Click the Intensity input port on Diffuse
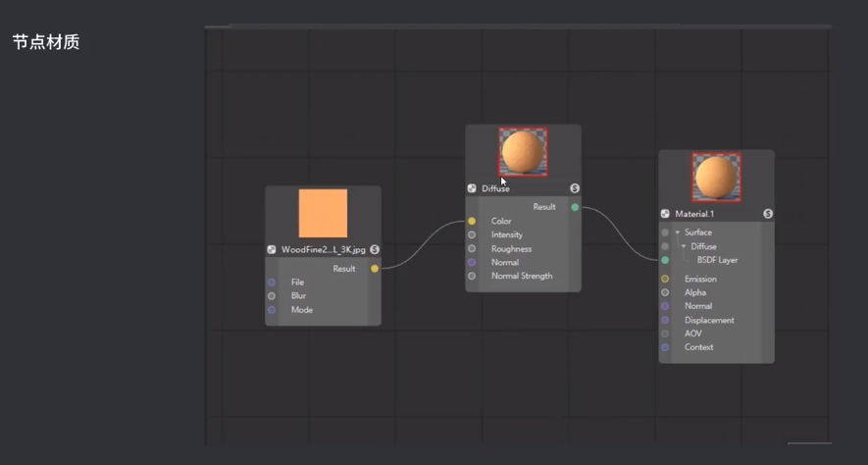 (x=472, y=234)
